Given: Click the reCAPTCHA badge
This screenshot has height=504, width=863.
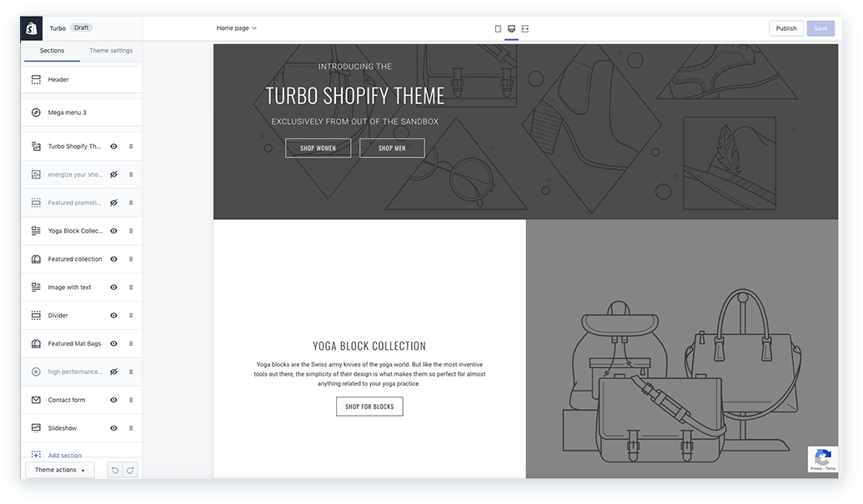Looking at the screenshot, I should coord(822,460).
